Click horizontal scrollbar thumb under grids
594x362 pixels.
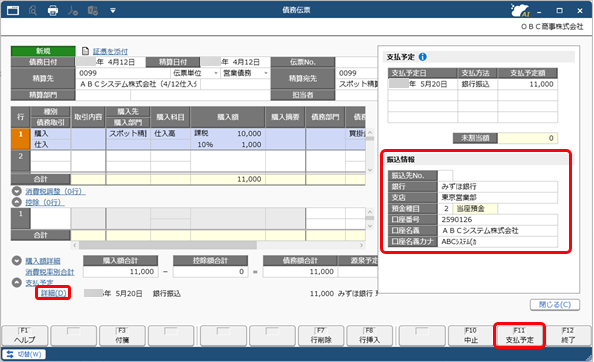pos(168,245)
